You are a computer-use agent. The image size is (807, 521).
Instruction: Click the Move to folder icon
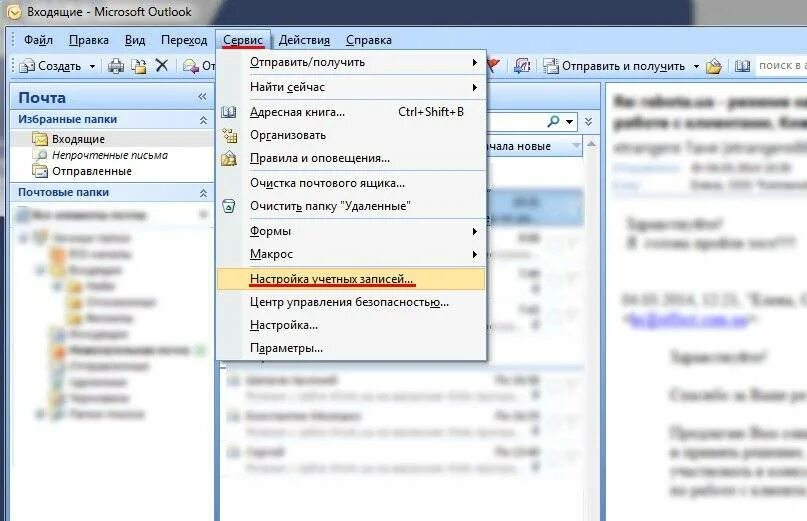tap(138, 66)
